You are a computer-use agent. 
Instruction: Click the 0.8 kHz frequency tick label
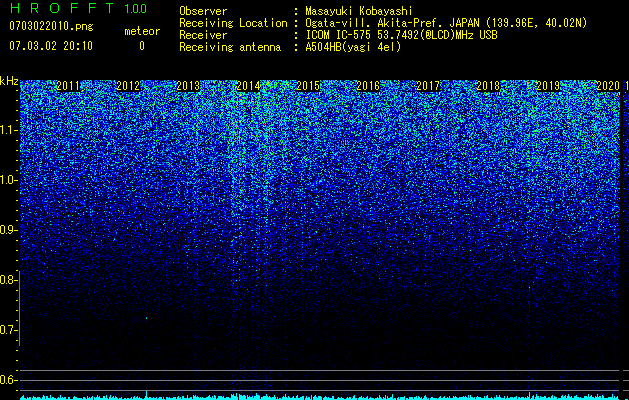[7, 280]
